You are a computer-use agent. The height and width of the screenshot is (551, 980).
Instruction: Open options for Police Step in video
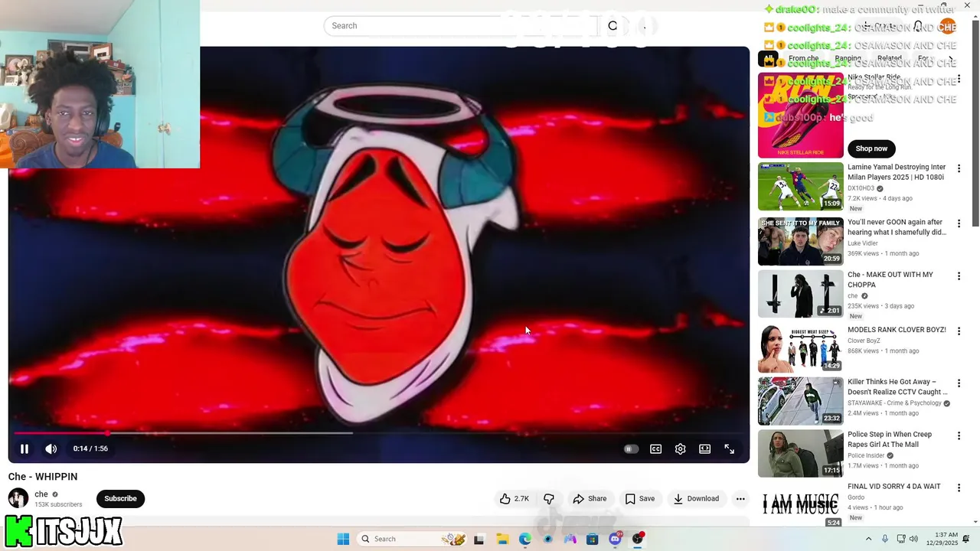959,436
